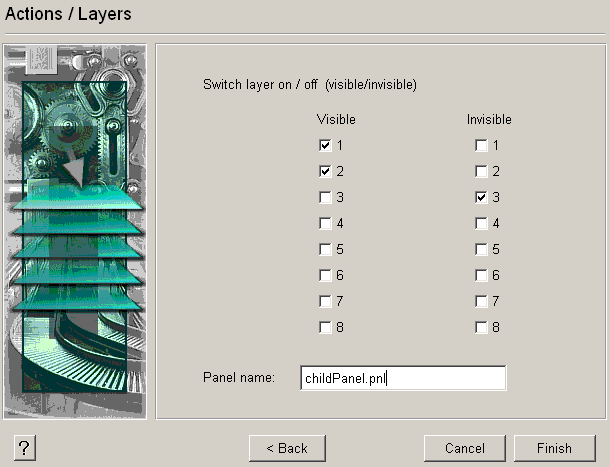Toggle Invisible layer 4 checkbox

(481, 223)
